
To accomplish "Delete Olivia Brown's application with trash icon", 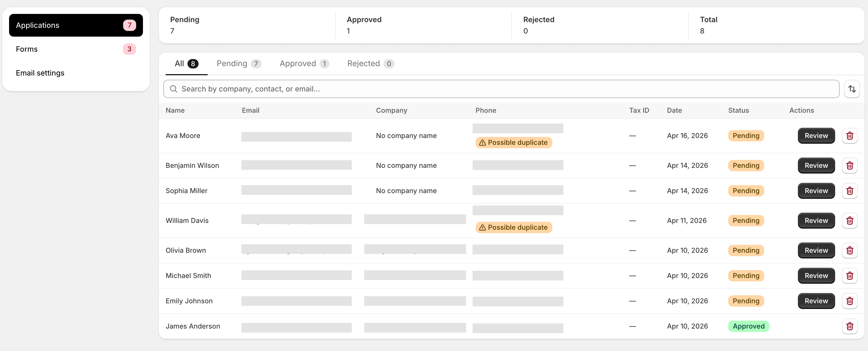I will (x=850, y=250).
